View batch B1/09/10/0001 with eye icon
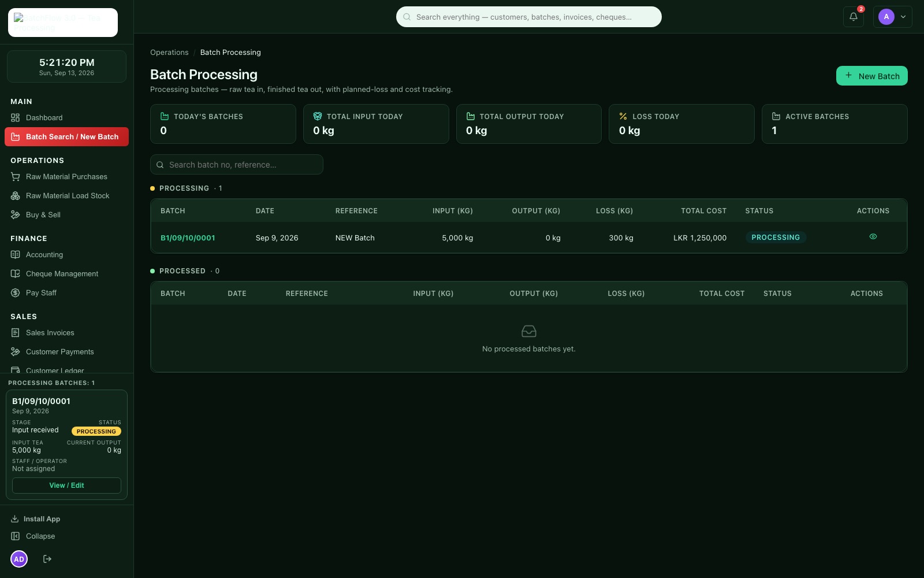Image resolution: width=924 pixels, height=578 pixels. point(873,237)
